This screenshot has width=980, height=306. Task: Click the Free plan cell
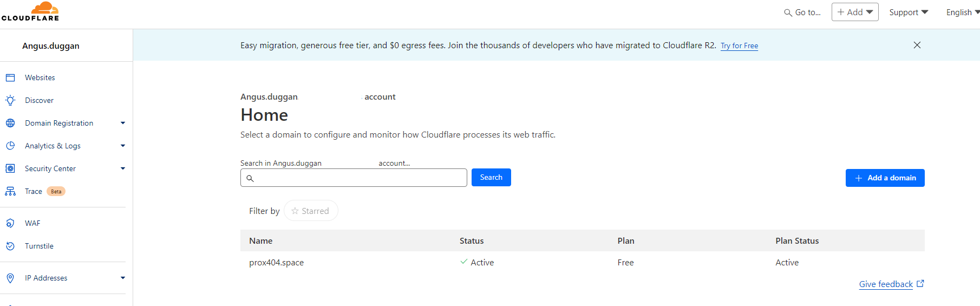625,262
